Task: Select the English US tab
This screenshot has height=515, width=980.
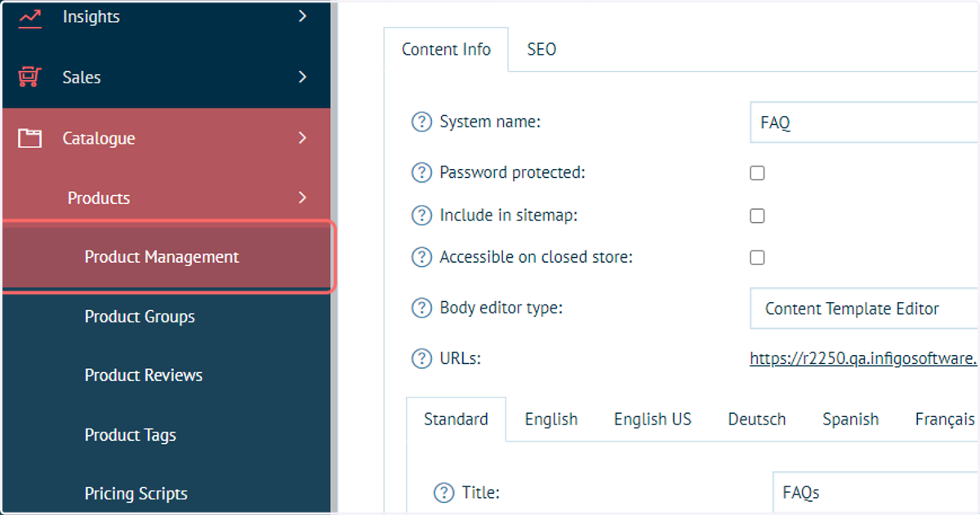Action: click(653, 420)
